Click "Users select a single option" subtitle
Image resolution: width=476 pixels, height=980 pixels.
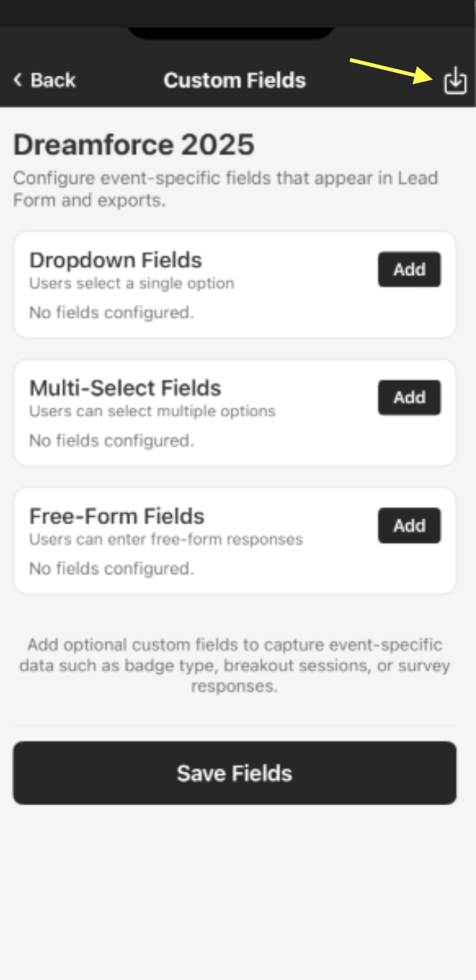pyautogui.click(x=132, y=283)
